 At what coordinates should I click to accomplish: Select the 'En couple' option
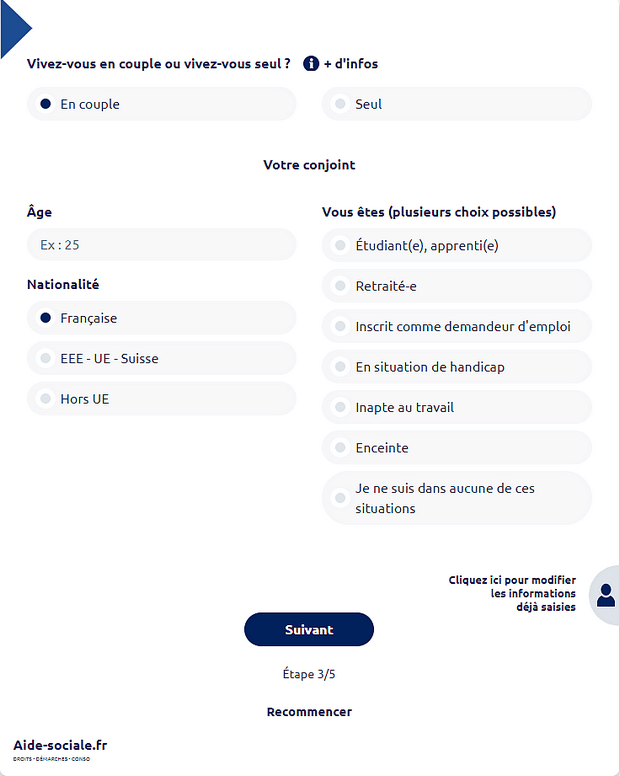[46, 104]
